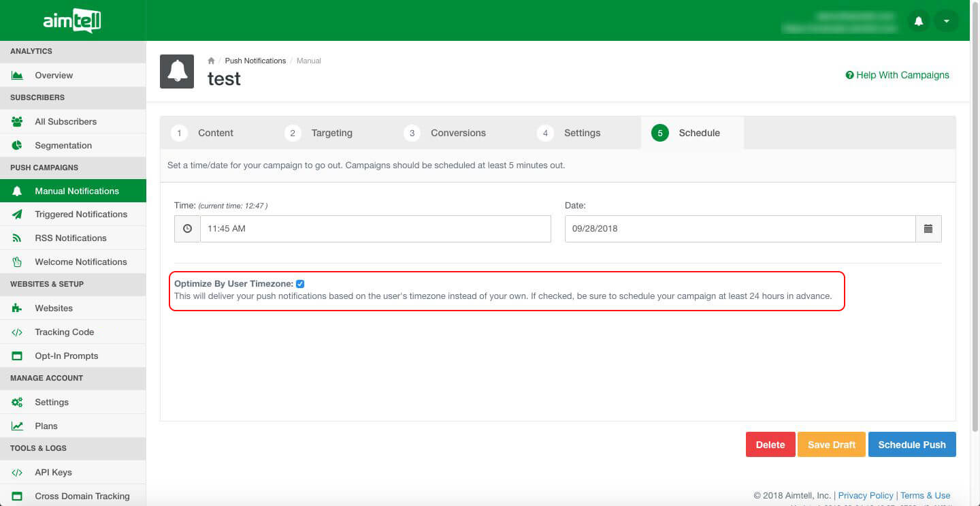Open Plans in sidebar

tap(73, 426)
